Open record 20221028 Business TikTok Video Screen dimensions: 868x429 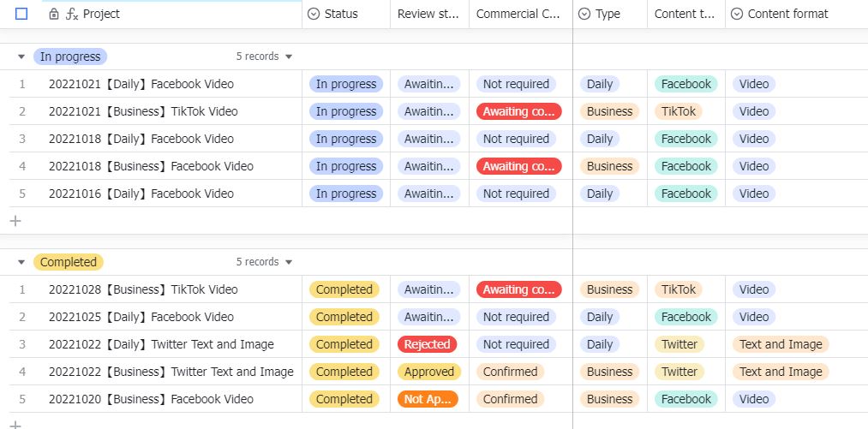pyautogui.click(x=143, y=289)
